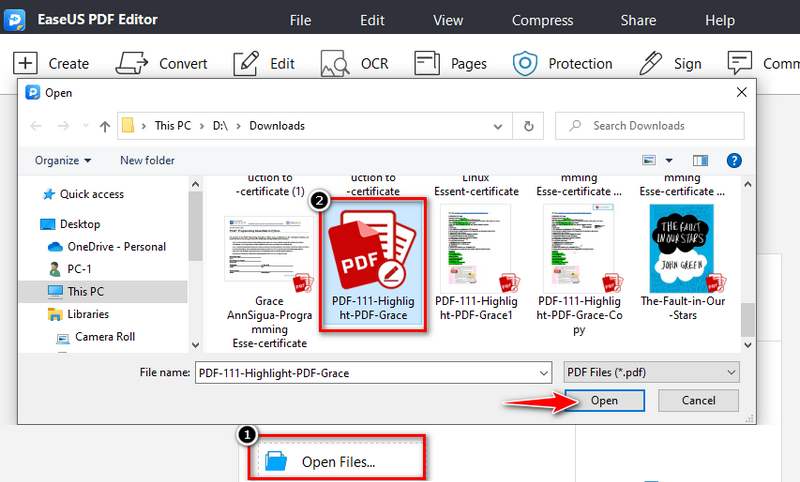The height and width of the screenshot is (482, 800).
Task: Click Open Files... in the editor window
Action: pyautogui.click(x=337, y=461)
